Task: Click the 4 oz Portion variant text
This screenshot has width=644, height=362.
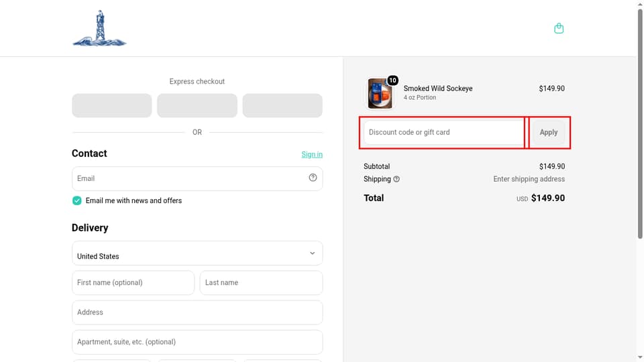Action: pyautogui.click(x=420, y=98)
